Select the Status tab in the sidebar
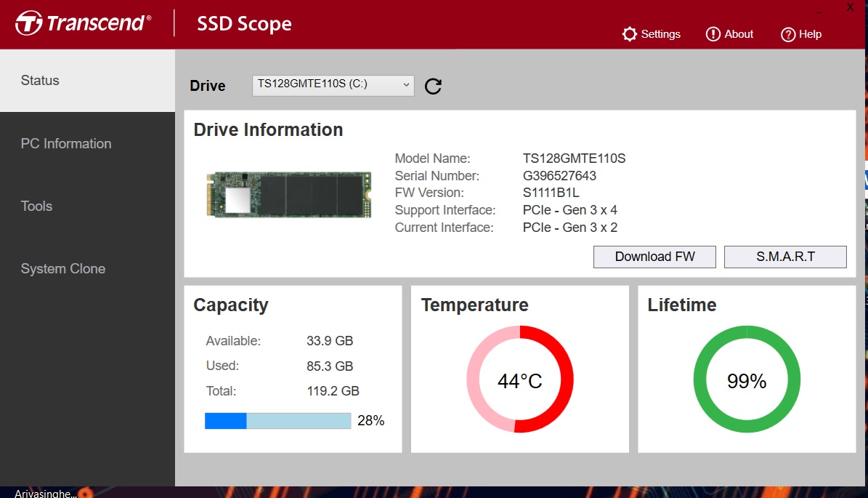Image resolution: width=868 pixels, height=498 pixels. (87, 80)
